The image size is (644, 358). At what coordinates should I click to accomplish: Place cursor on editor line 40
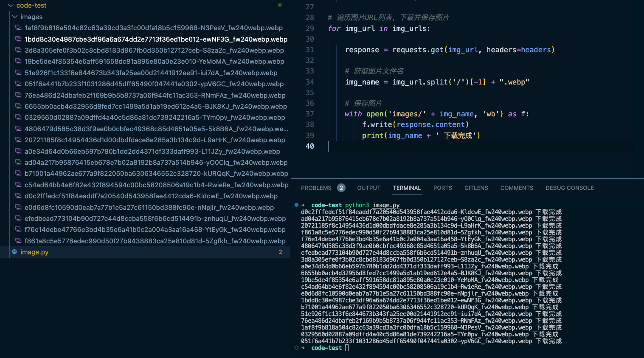pos(481,146)
